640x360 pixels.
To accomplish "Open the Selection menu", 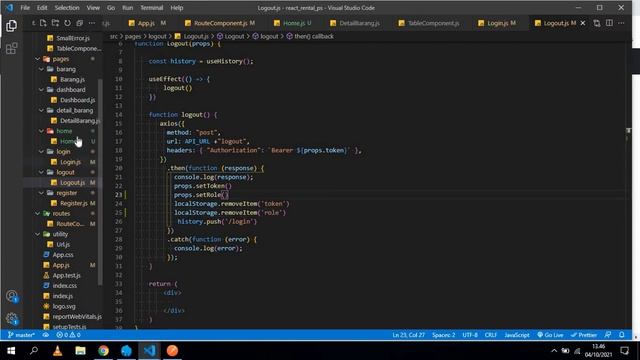I will (67, 8).
